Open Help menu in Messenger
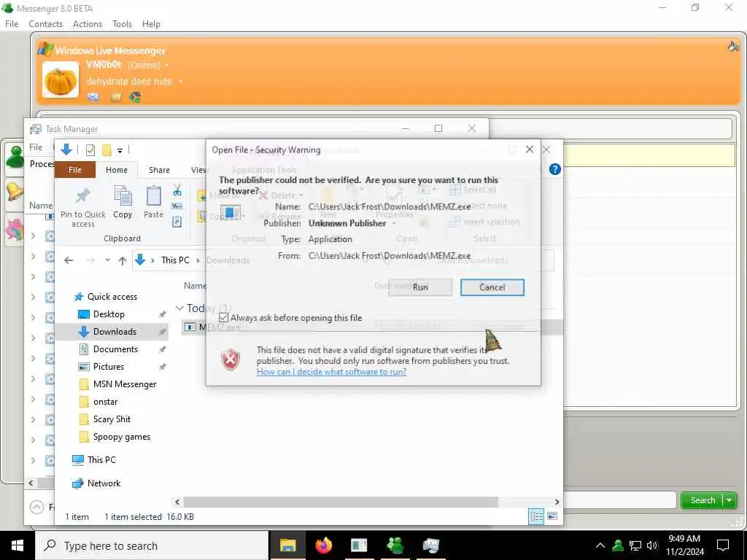This screenshot has height=560, width=747. pyautogui.click(x=151, y=24)
